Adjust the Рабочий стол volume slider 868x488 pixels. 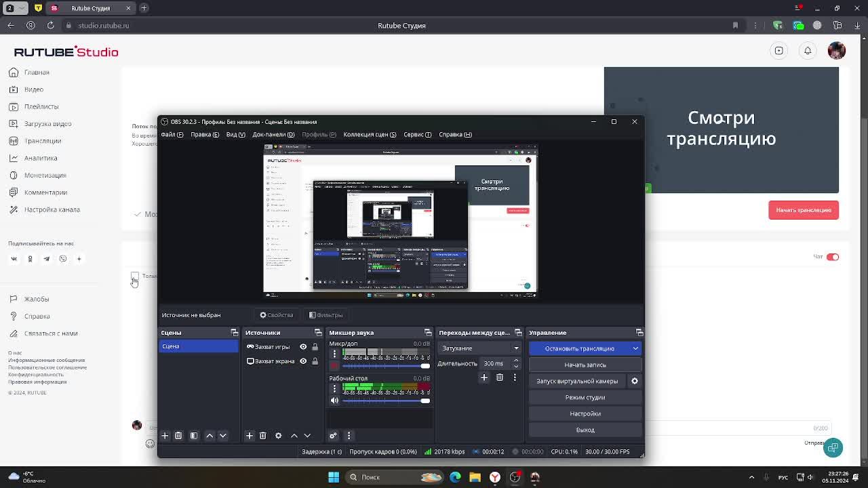click(386, 401)
